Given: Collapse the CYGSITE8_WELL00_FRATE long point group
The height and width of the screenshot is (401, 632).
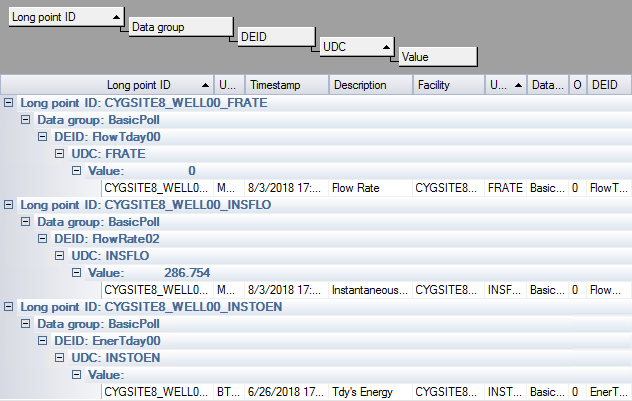Looking at the screenshot, I should [8, 103].
